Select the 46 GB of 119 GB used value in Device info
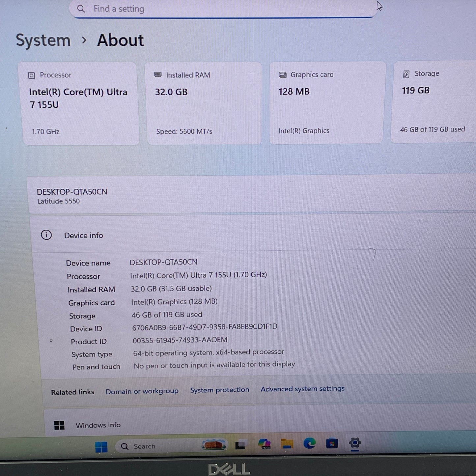Viewport: 476px width, 476px height. (x=167, y=315)
